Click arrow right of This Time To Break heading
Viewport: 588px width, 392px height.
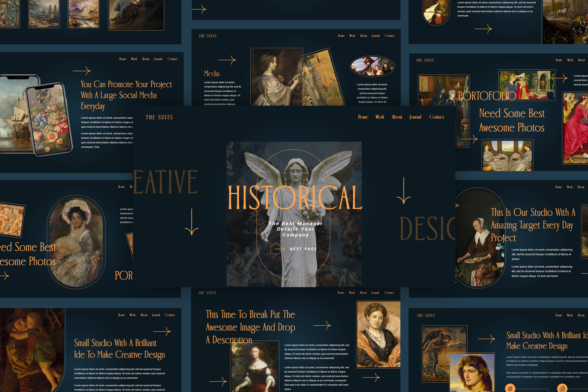click(x=322, y=326)
